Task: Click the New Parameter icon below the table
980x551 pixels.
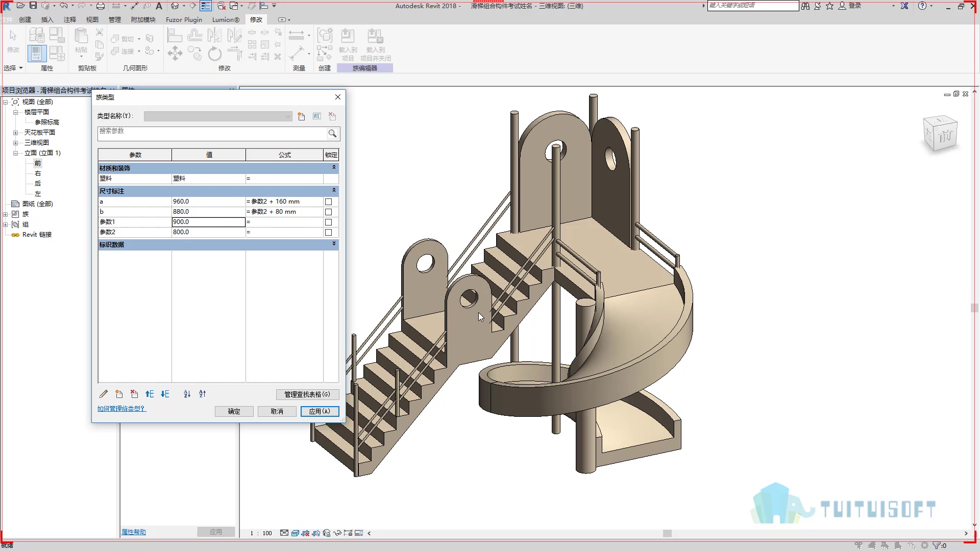Action: coord(119,394)
